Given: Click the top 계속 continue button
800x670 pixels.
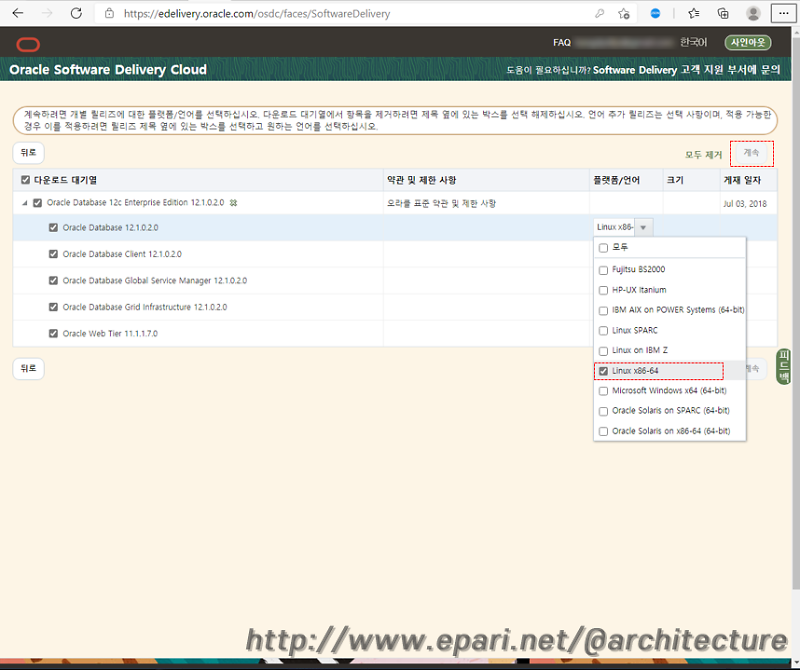Looking at the screenshot, I should coord(751,153).
